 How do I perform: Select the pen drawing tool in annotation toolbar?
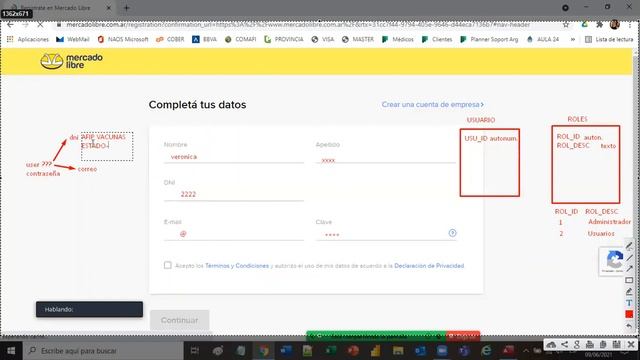click(x=629, y=246)
